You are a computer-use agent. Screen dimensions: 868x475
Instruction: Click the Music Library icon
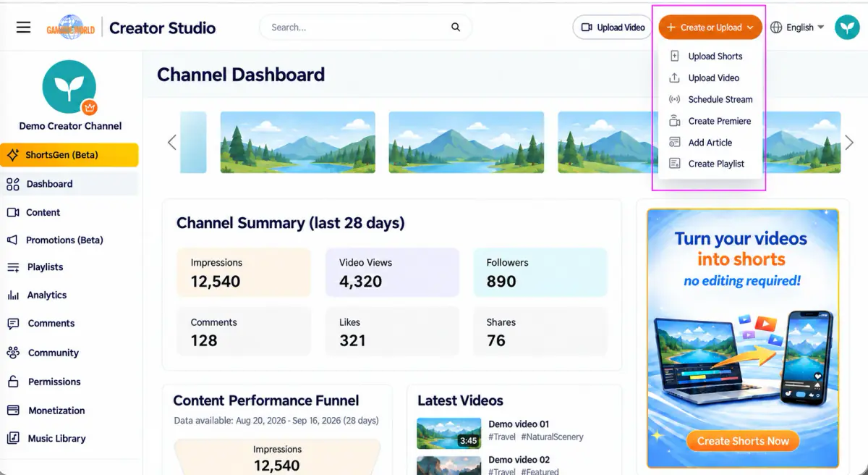[13, 438]
